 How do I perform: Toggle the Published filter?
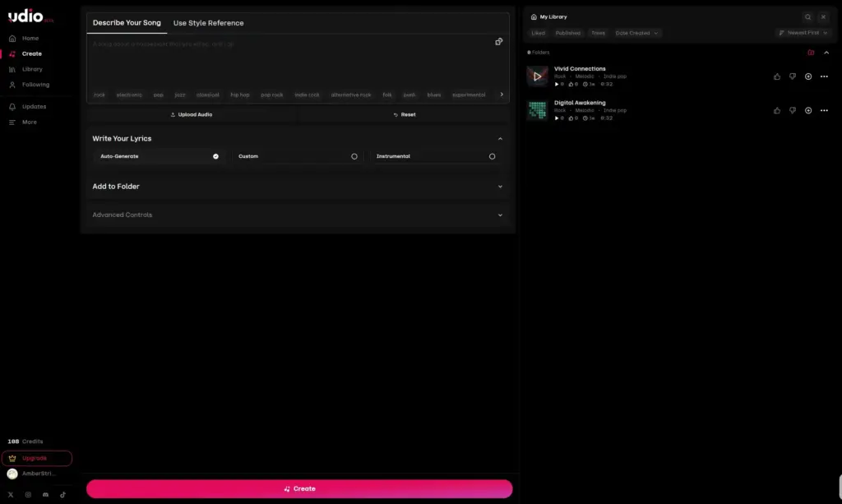click(x=567, y=33)
